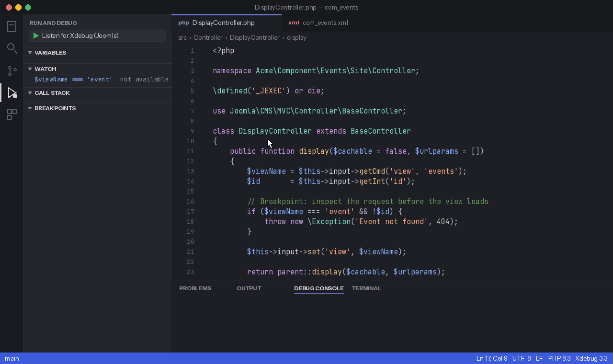Screen dimensions: 613x364
Task: Click the gutter at line number 13
Action: [191, 171]
